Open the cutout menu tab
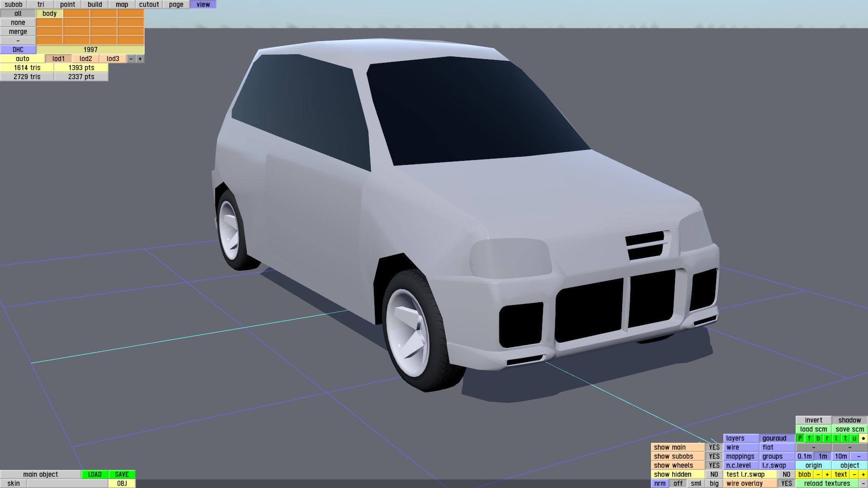Screen dimensions: 868x488 [x=149, y=5]
